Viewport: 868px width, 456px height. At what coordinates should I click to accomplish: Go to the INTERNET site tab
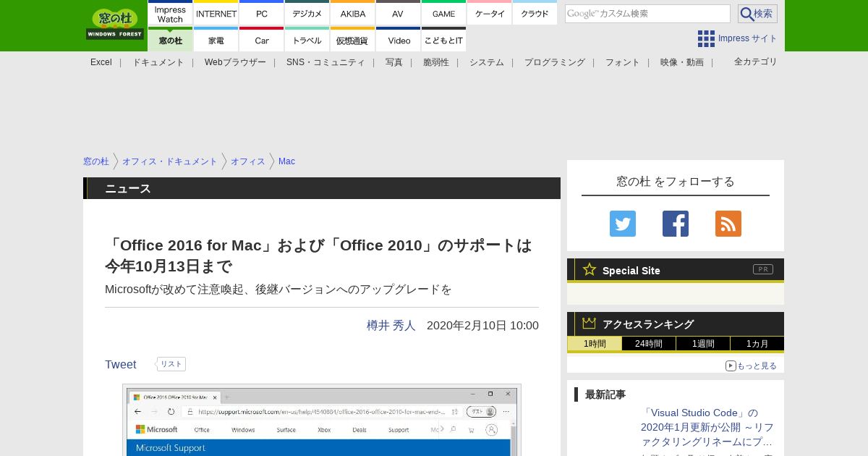pyautogui.click(x=216, y=13)
